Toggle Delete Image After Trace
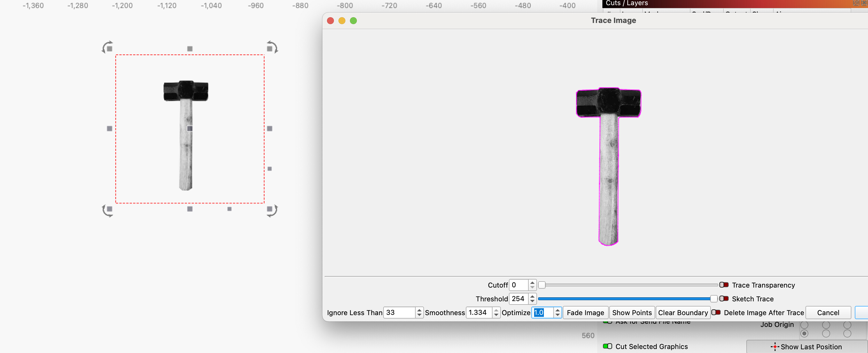868x353 pixels. pos(716,313)
